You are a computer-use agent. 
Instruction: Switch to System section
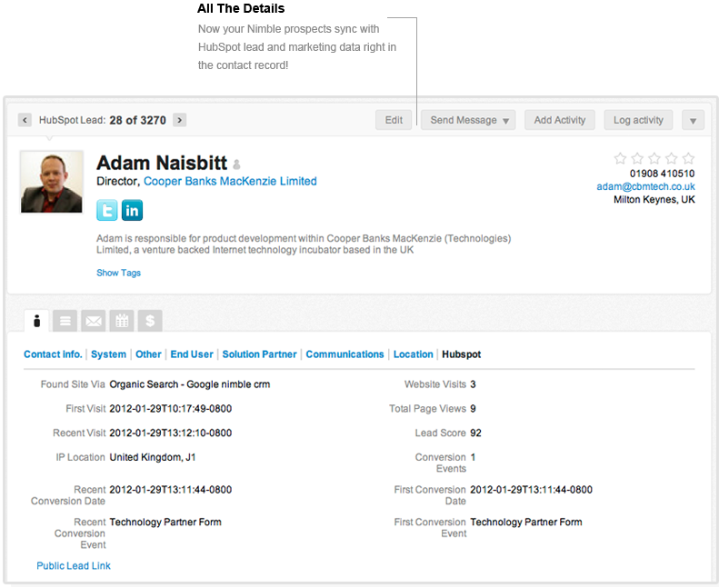[108, 354]
